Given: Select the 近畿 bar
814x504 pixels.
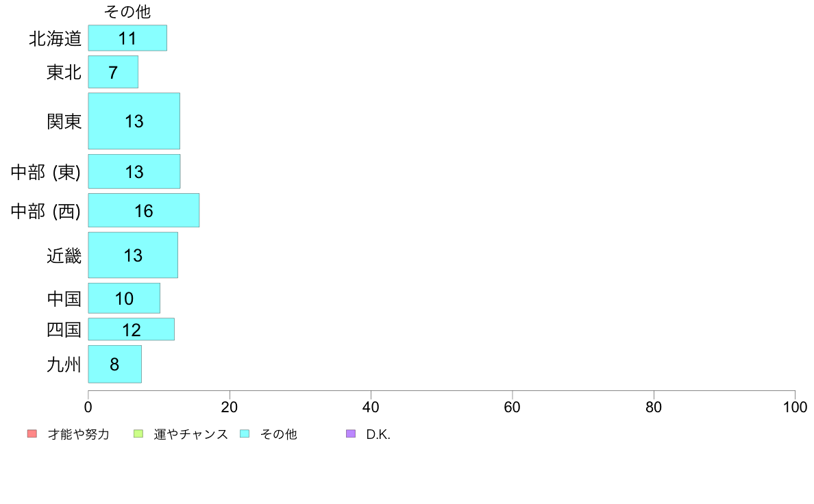Looking at the screenshot, I should point(133,255).
